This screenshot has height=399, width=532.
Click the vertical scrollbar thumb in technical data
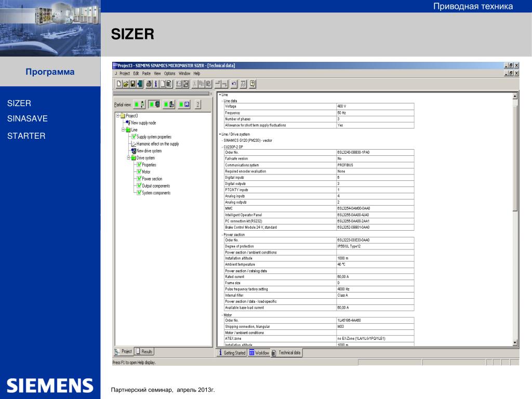click(x=515, y=158)
